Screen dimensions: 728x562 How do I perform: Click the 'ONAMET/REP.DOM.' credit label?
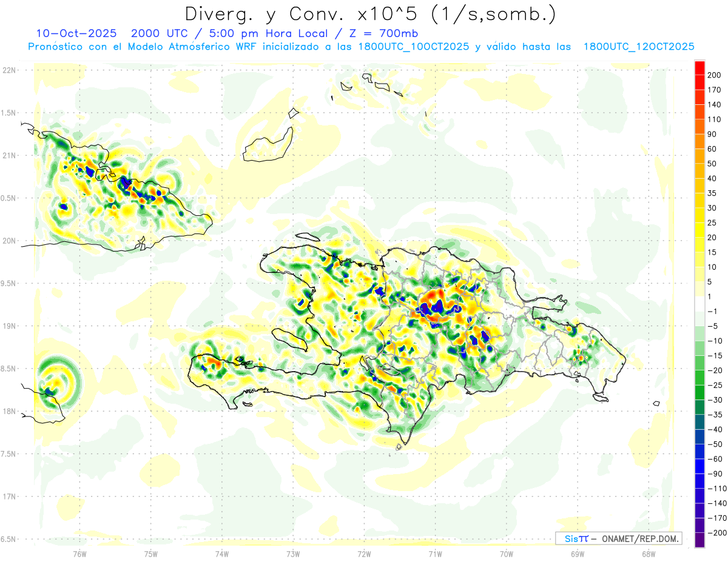pos(640,539)
